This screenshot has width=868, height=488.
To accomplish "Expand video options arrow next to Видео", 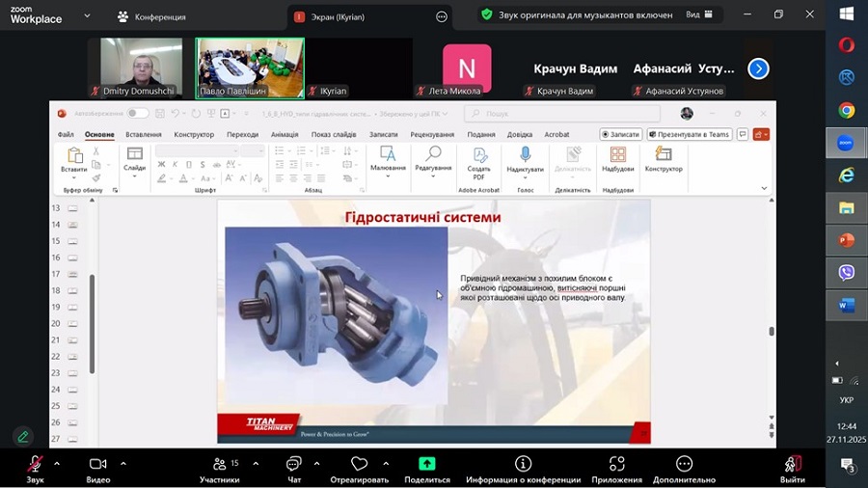I will tap(123, 463).
